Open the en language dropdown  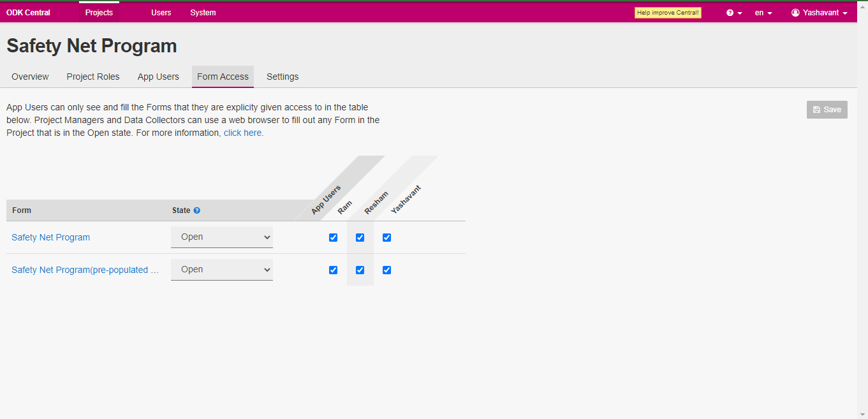(x=763, y=13)
